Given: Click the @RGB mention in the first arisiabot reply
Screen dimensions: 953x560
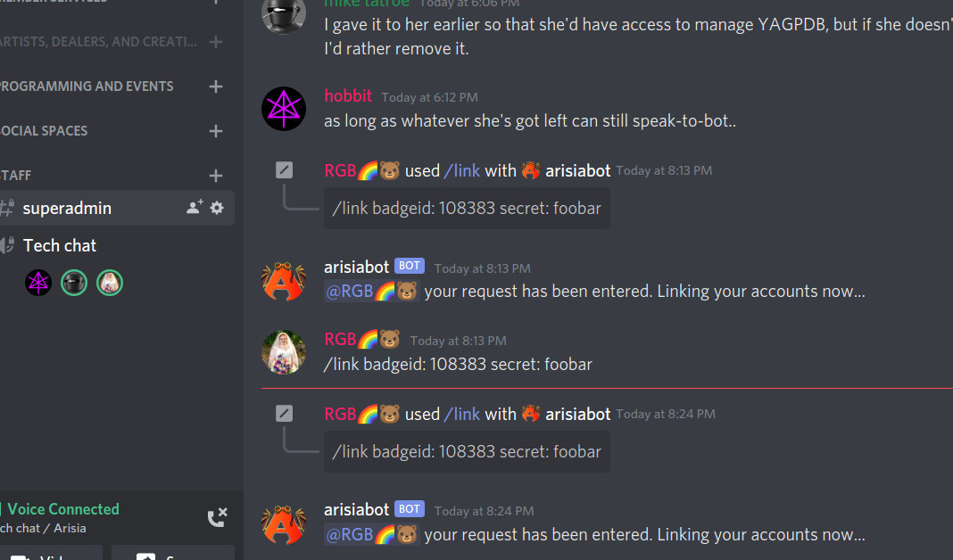Looking at the screenshot, I should pos(371,292).
